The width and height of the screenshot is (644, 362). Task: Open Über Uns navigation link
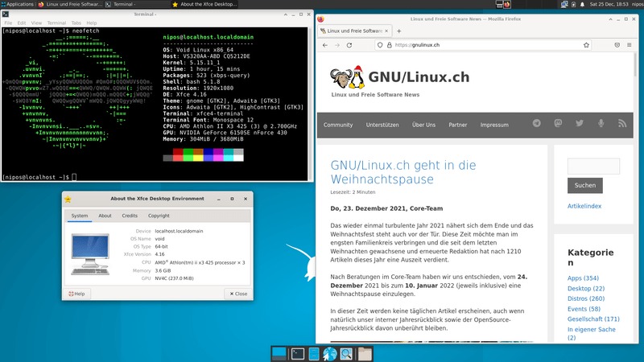[424, 125]
